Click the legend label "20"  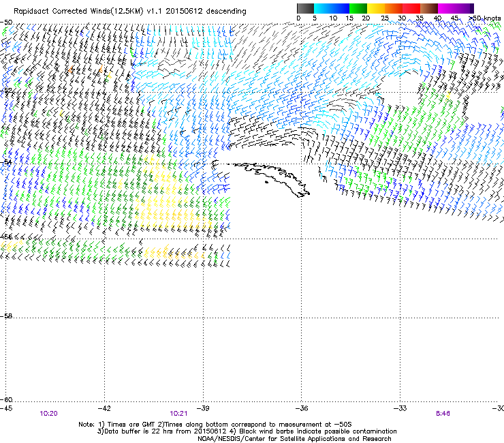click(366, 18)
